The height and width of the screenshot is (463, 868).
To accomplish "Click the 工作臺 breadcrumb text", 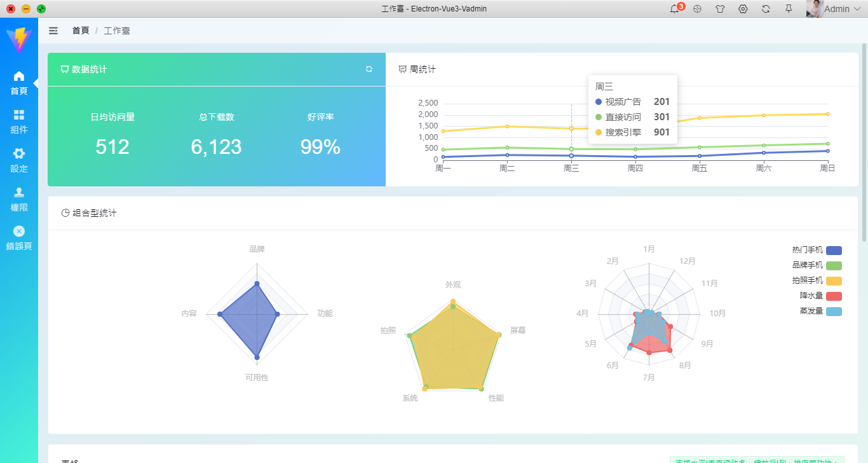I will (x=117, y=31).
